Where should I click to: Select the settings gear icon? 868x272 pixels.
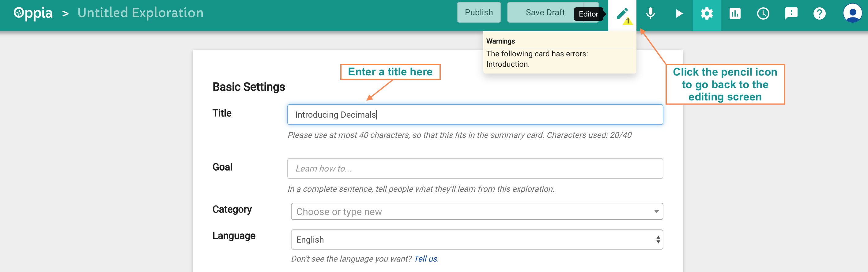[707, 14]
